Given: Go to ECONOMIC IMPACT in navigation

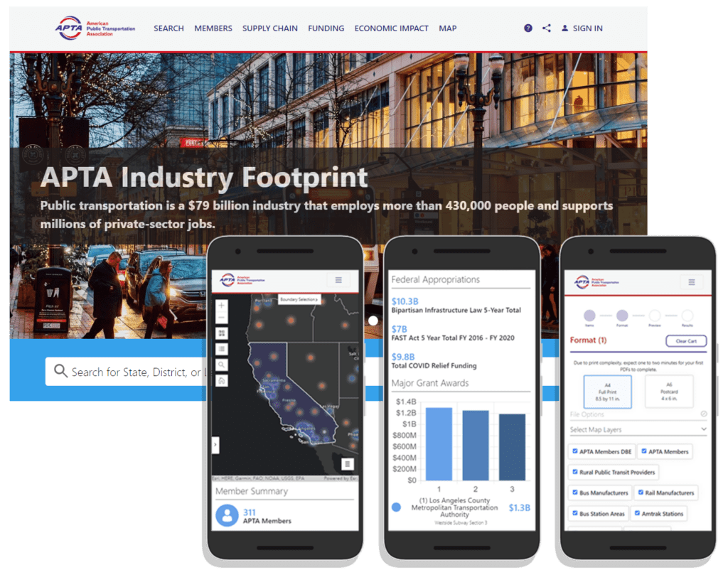Looking at the screenshot, I should (391, 28).
